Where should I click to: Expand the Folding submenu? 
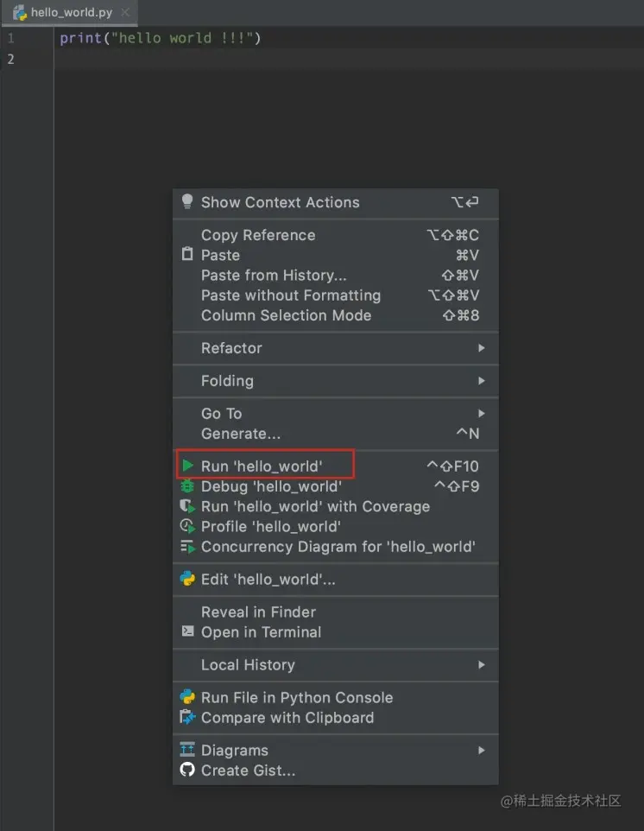481,381
